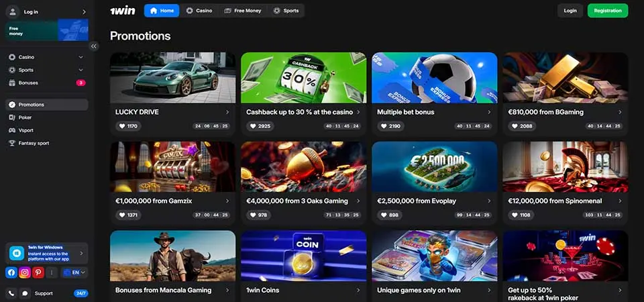The image size is (644, 302).
Task: Expand the Sports sidebar submenu chevron
Action: 80,70
